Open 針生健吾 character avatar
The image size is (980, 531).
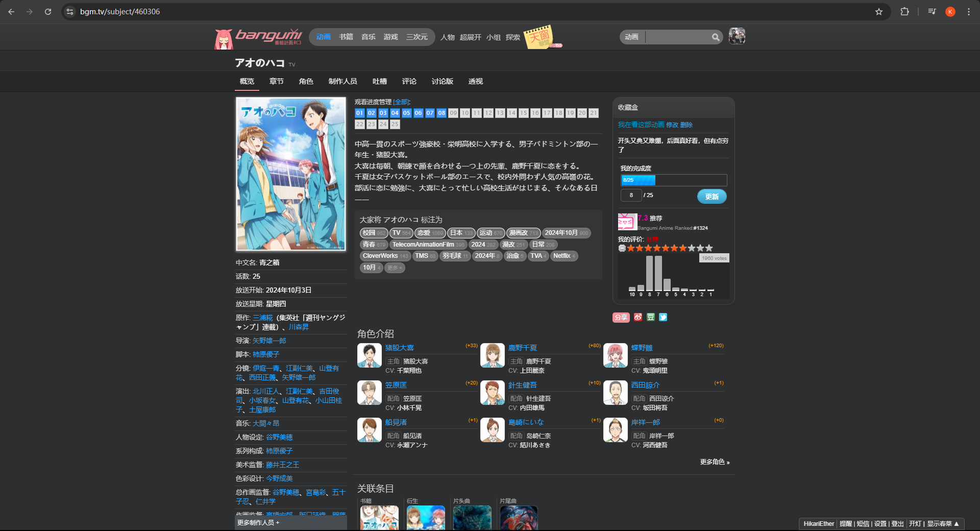[493, 393]
